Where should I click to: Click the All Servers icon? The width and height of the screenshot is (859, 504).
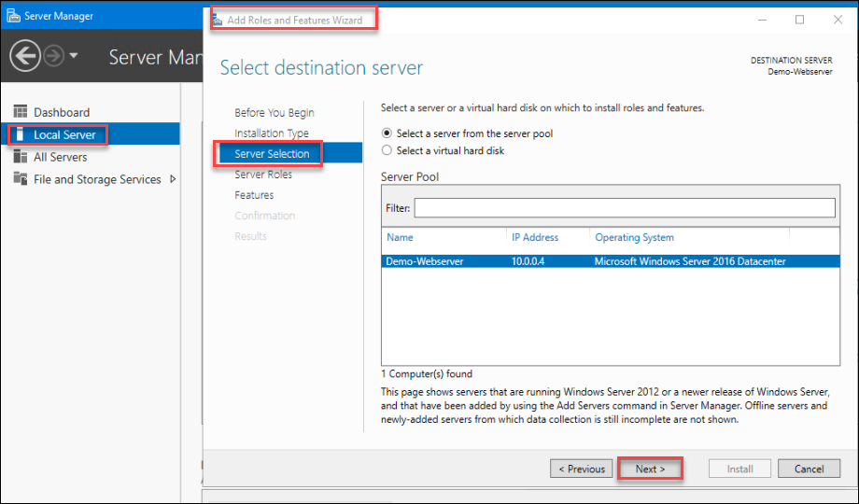[x=21, y=157]
